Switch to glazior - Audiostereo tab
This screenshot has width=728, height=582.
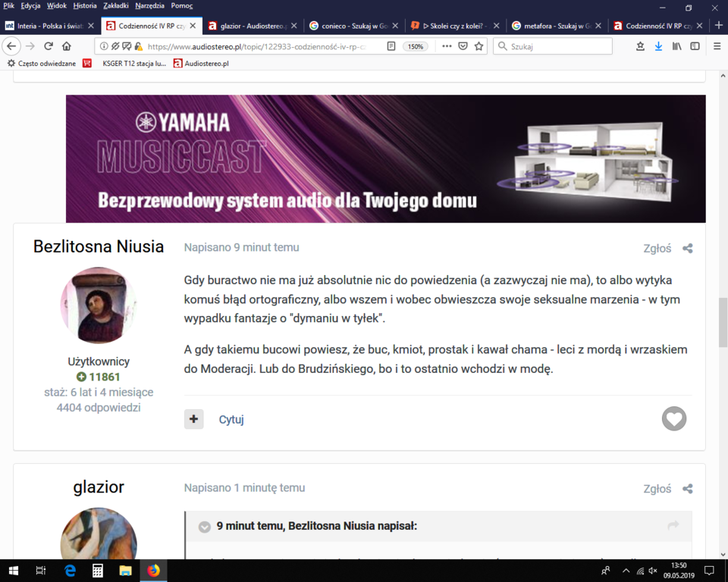(x=253, y=26)
